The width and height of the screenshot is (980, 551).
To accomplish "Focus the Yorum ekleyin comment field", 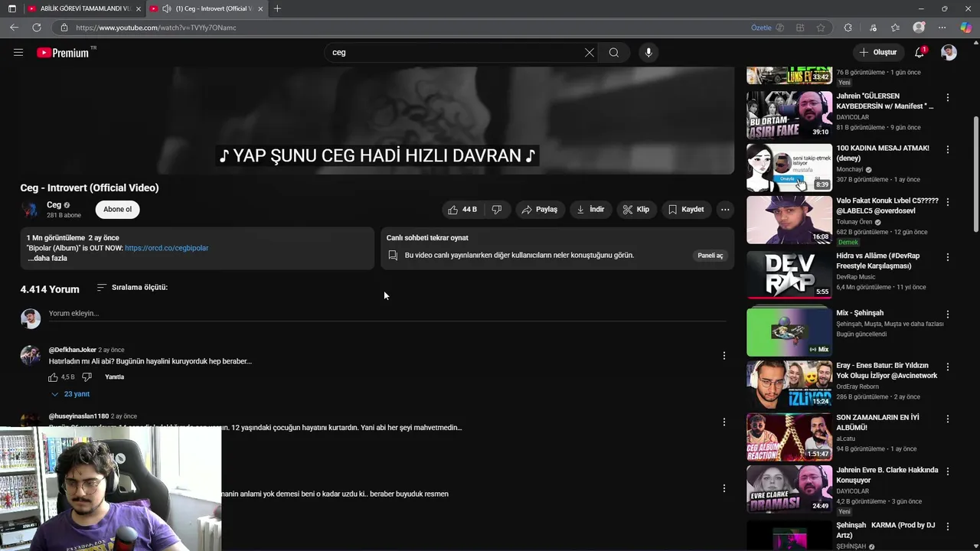I will (x=387, y=313).
